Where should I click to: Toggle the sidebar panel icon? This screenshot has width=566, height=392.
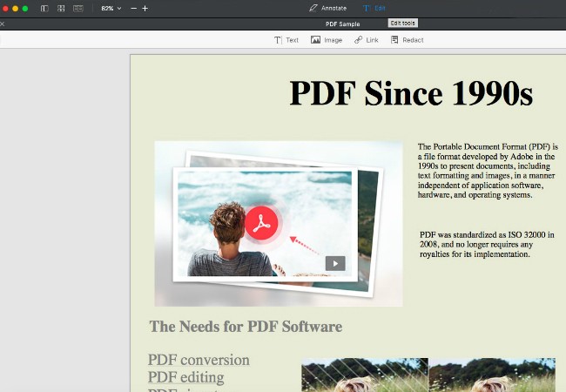point(44,9)
